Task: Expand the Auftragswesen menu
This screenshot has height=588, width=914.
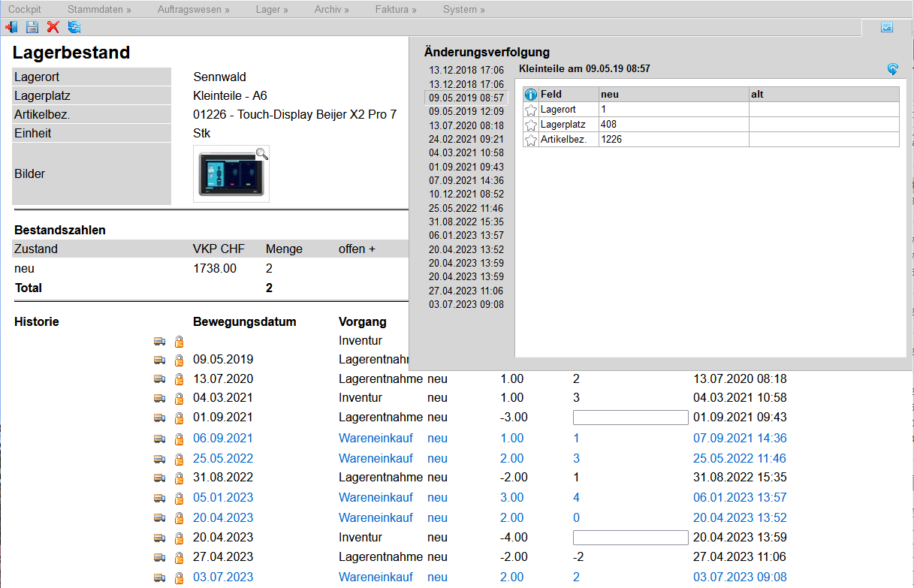Action: point(193,10)
